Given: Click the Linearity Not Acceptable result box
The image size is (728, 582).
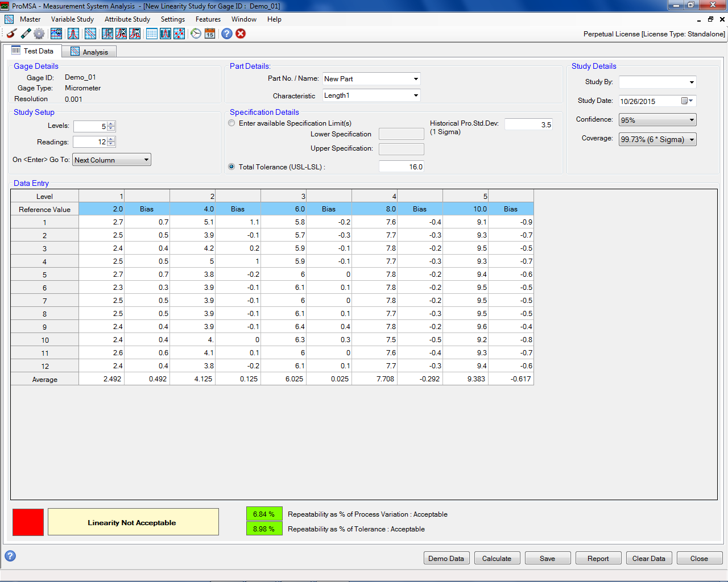Looking at the screenshot, I should [x=133, y=522].
